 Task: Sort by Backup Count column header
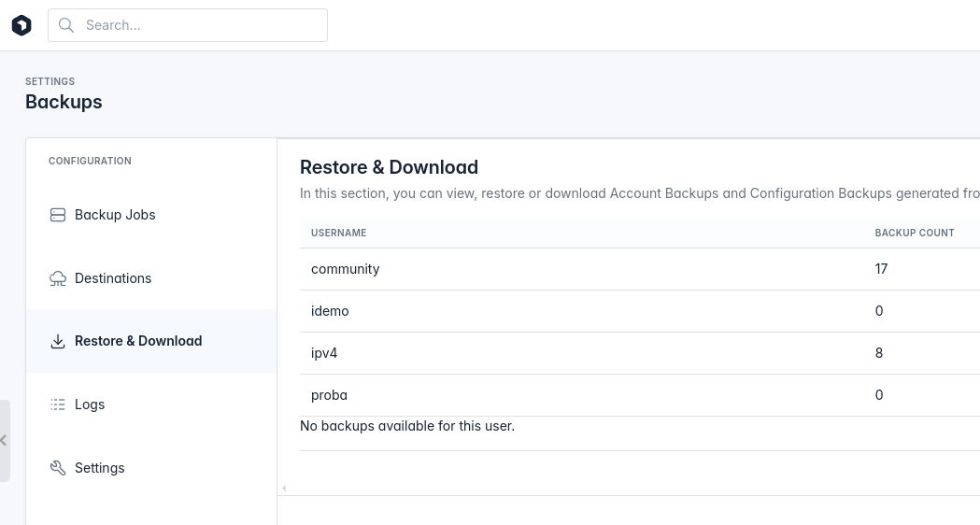pyautogui.click(x=915, y=234)
